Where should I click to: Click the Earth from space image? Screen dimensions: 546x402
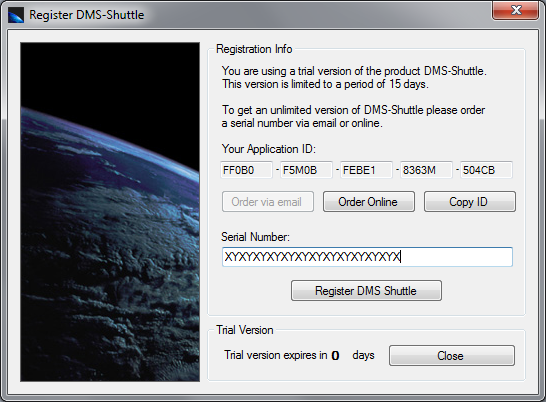click(110, 212)
